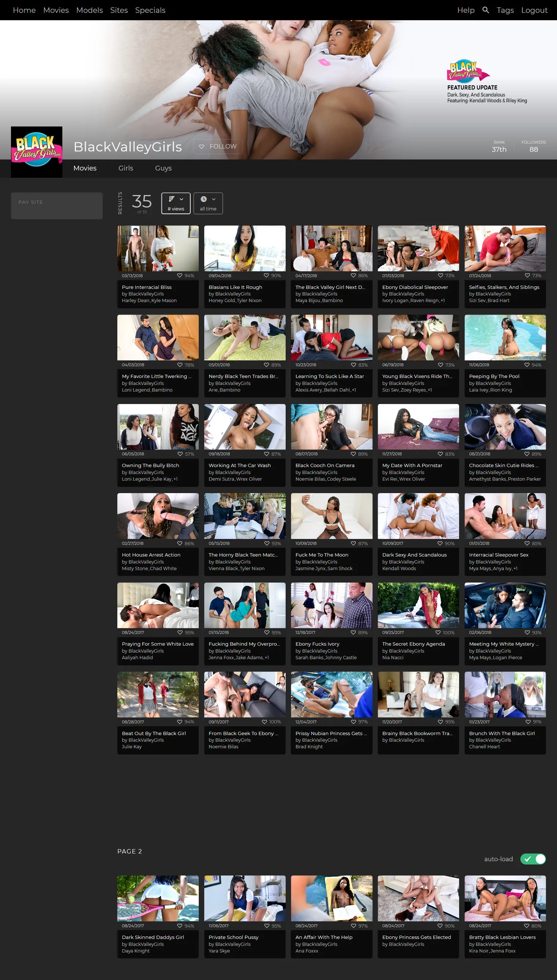557x980 pixels.
Task: Click heart icon on Private School card dated 11/06/2017
Action: tap(266, 925)
